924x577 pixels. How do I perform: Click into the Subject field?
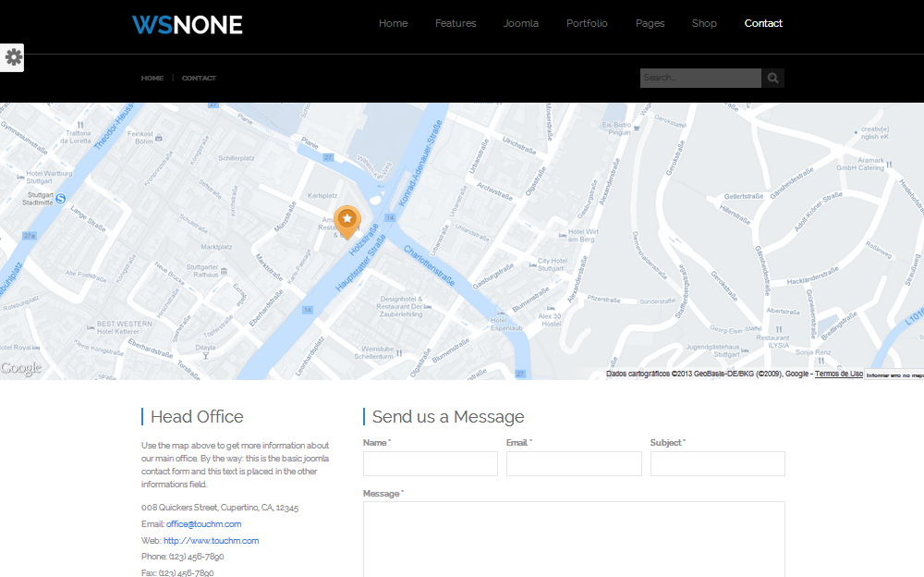(x=717, y=463)
